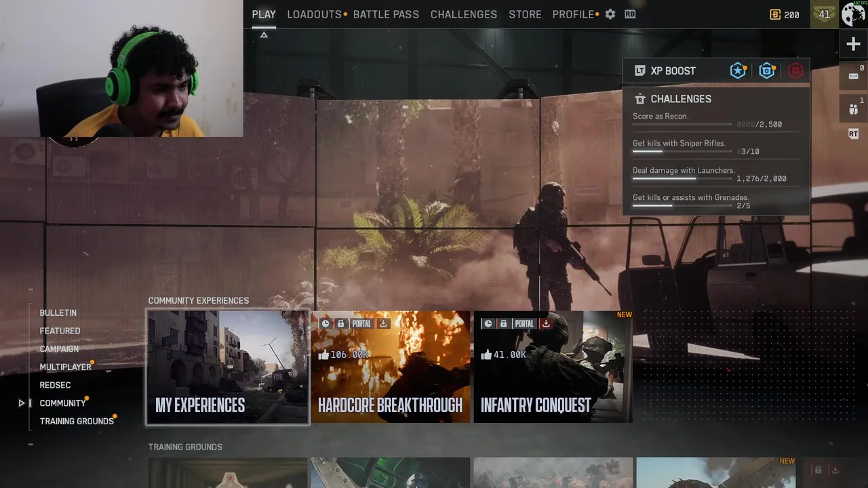
Task: Click Grenades kills progress bar
Action: tap(682, 206)
